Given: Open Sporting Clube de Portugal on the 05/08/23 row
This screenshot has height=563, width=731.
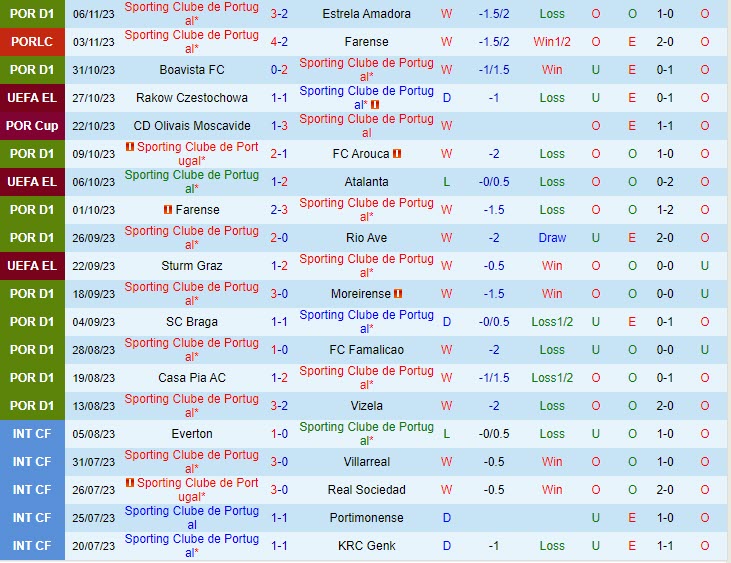Looking at the screenshot, I should [366, 434].
